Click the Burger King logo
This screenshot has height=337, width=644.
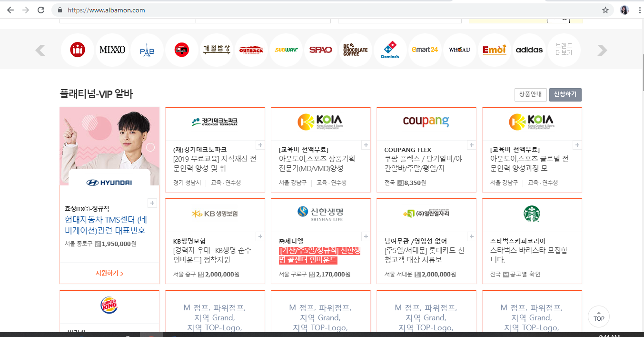pyautogui.click(x=109, y=305)
